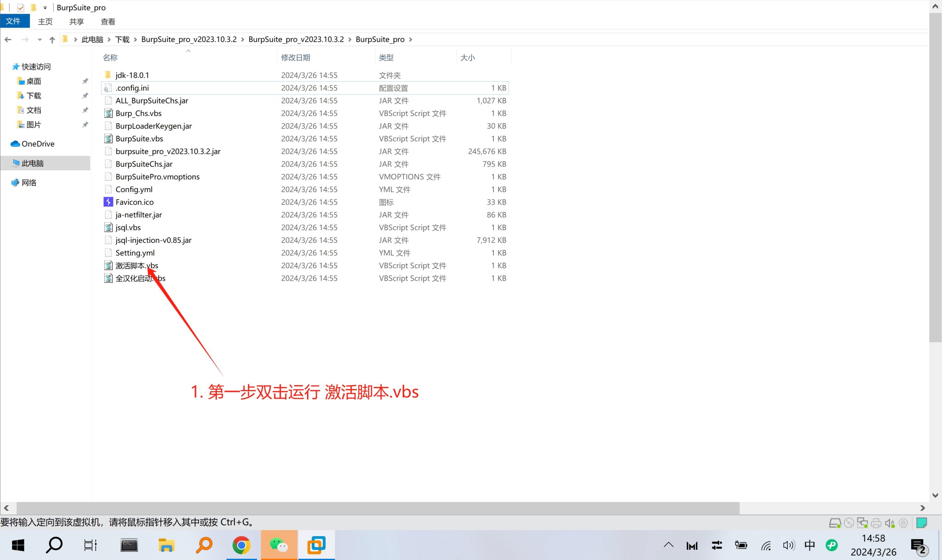Sort by the 修改日期 column header
Screen dimensions: 942x560
pyautogui.click(x=295, y=57)
